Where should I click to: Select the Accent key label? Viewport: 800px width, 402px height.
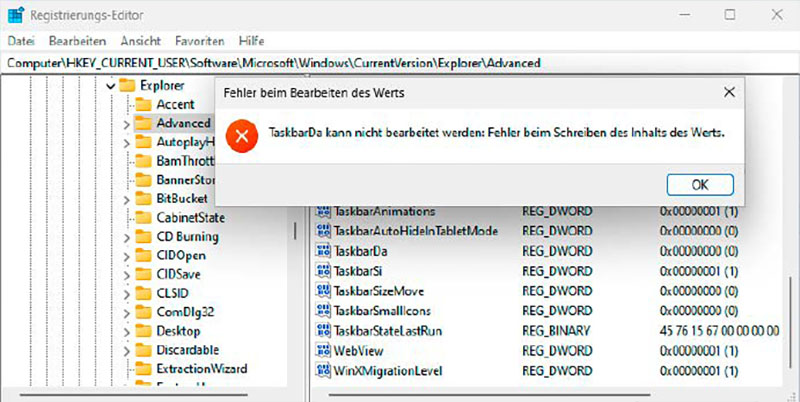point(175,104)
